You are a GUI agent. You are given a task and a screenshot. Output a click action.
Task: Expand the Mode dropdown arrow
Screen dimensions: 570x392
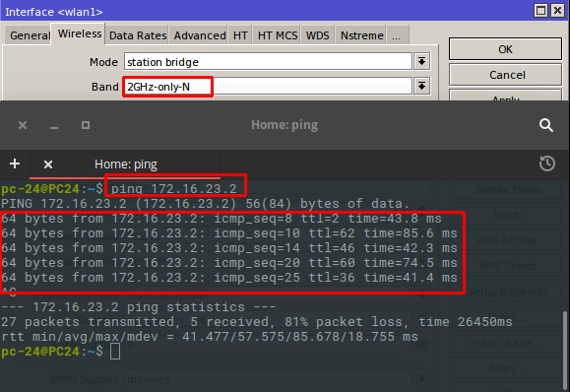pyautogui.click(x=421, y=61)
